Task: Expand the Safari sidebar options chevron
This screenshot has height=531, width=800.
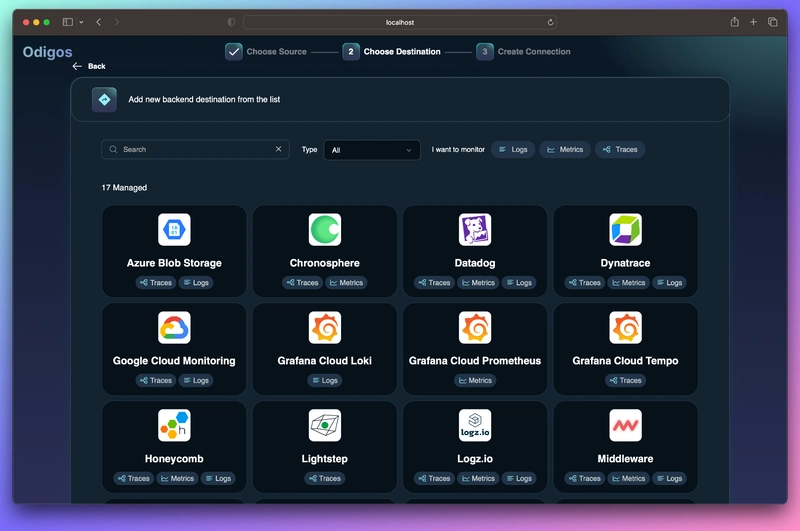Action: pyautogui.click(x=81, y=22)
